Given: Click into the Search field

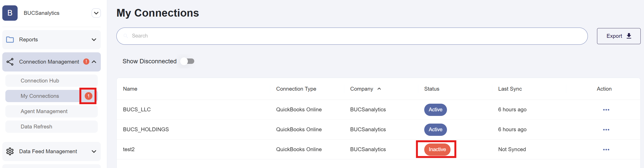Looking at the screenshot, I should click(x=352, y=36).
